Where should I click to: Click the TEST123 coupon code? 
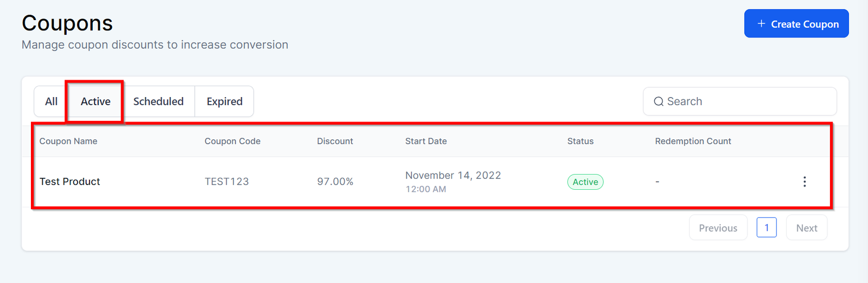pyautogui.click(x=227, y=182)
